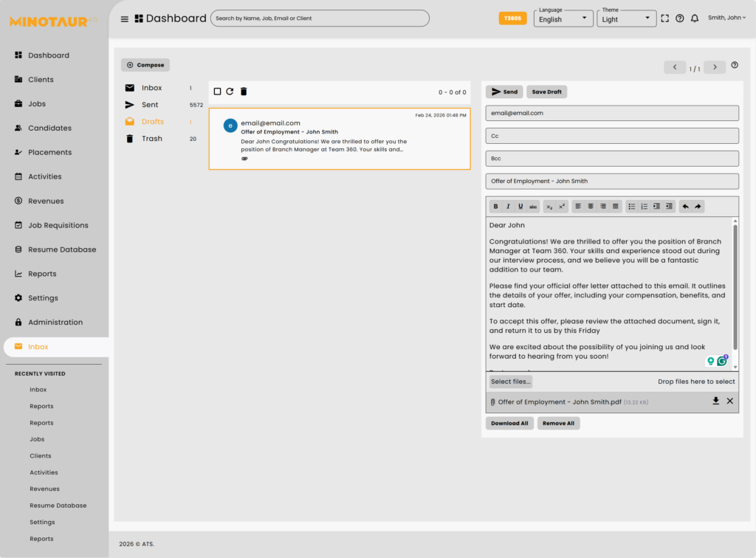Image resolution: width=756 pixels, height=558 pixels.
Task: Delete selected emails with the trash icon
Action: [244, 92]
